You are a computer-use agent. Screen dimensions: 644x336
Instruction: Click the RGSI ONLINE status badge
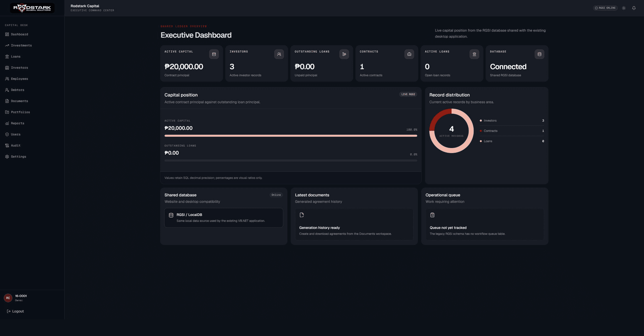tap(605, 8)
